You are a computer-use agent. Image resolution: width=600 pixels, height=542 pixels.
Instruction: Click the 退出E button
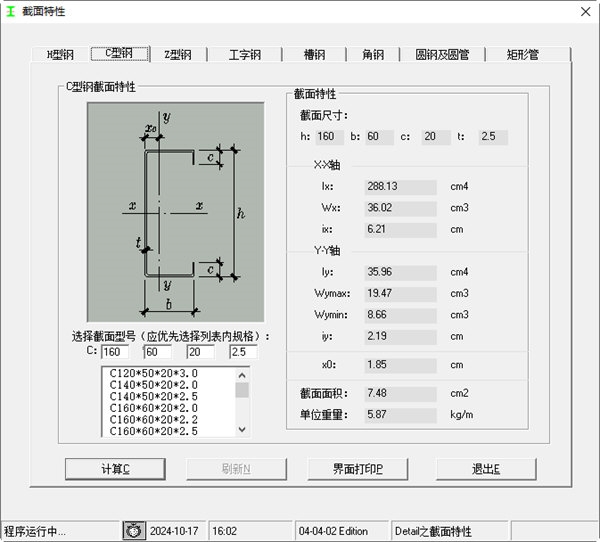tap(486, 469)
